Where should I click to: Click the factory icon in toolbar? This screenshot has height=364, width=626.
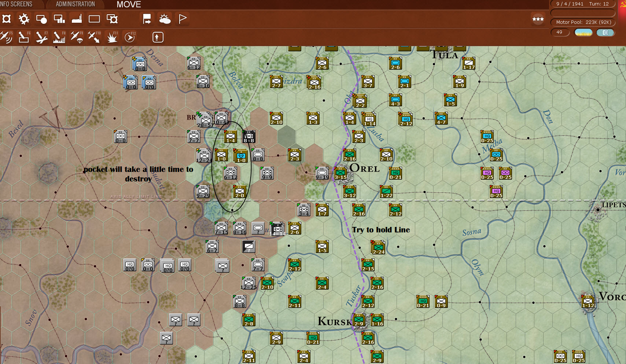[77, 19]
